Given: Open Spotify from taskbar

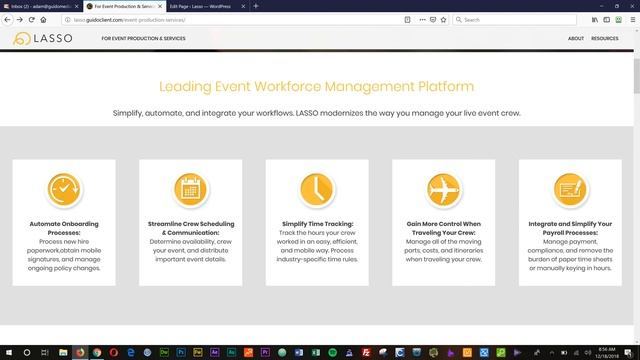Looking at the screenshot, I should 333,352.
